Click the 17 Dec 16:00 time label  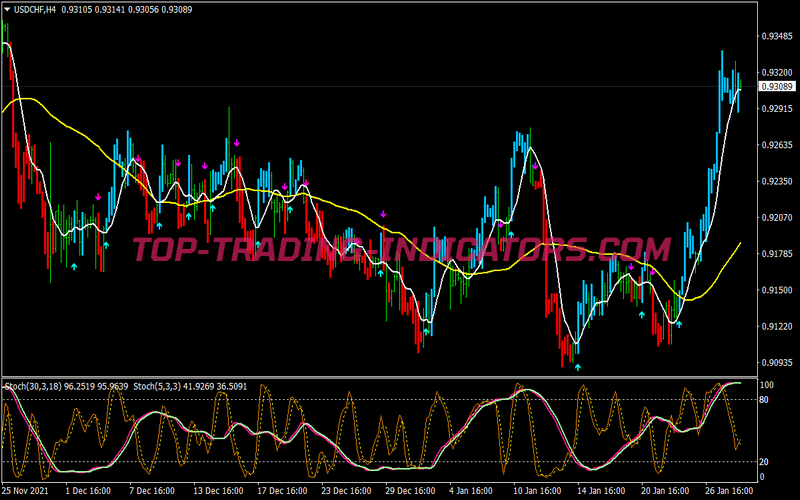pyautogui.click(x=282, y=491)
